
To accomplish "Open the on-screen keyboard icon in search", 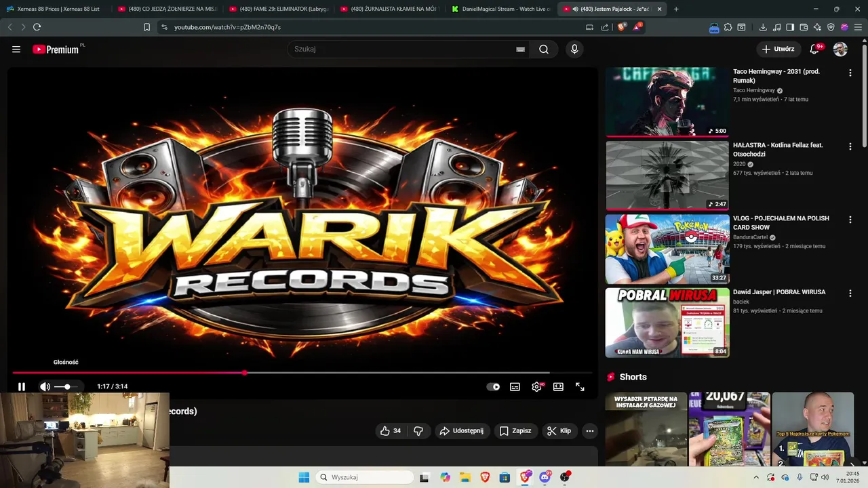I will 520,49.
